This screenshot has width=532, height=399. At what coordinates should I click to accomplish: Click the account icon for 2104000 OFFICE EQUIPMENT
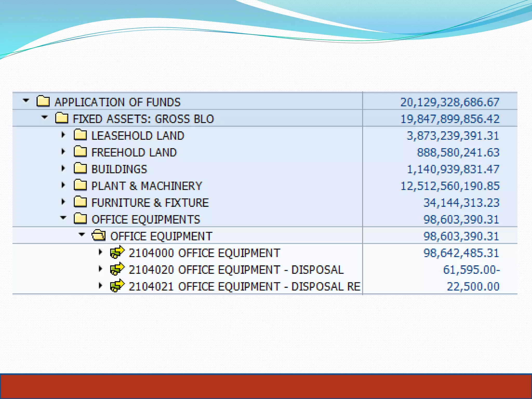pos(117,252)
